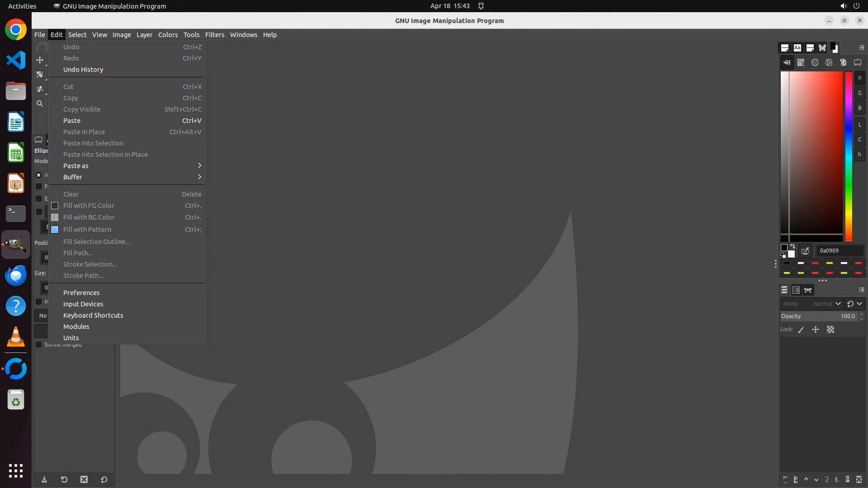Click the eyedropper pick-color-from-screen button
This screenshot has height=488, width=868.
805,251
